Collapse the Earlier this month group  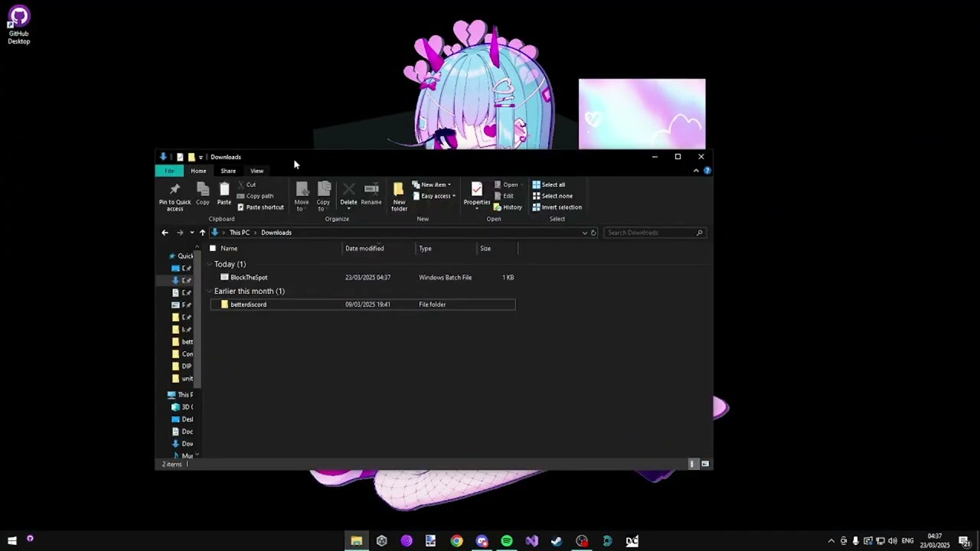point(210,292)
